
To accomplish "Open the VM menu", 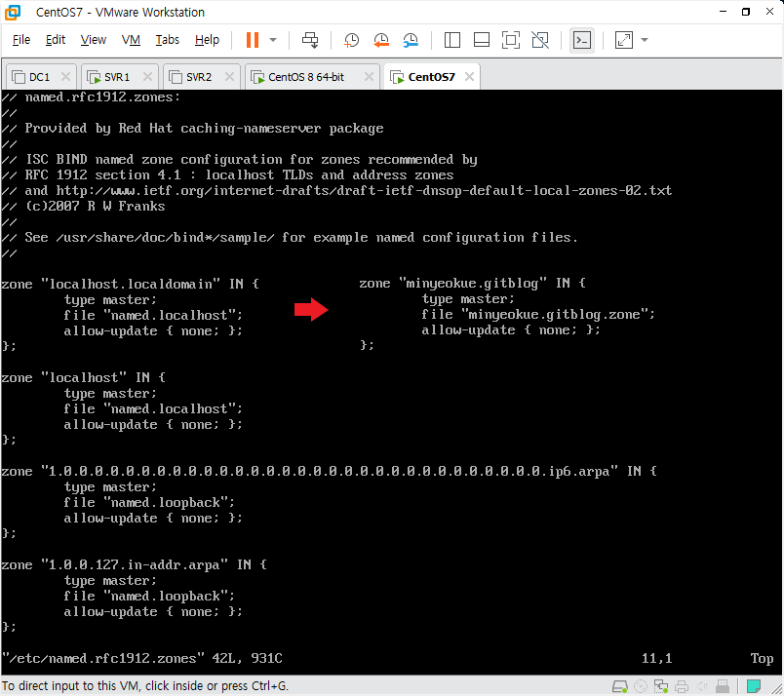I will point(131,40).
